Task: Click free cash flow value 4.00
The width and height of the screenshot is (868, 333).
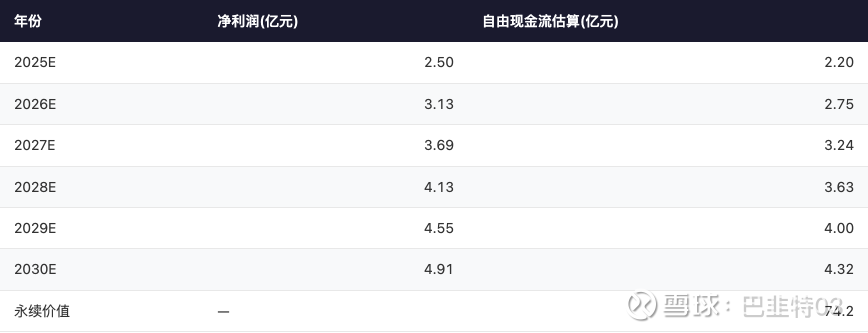Action: click(838, 228)
